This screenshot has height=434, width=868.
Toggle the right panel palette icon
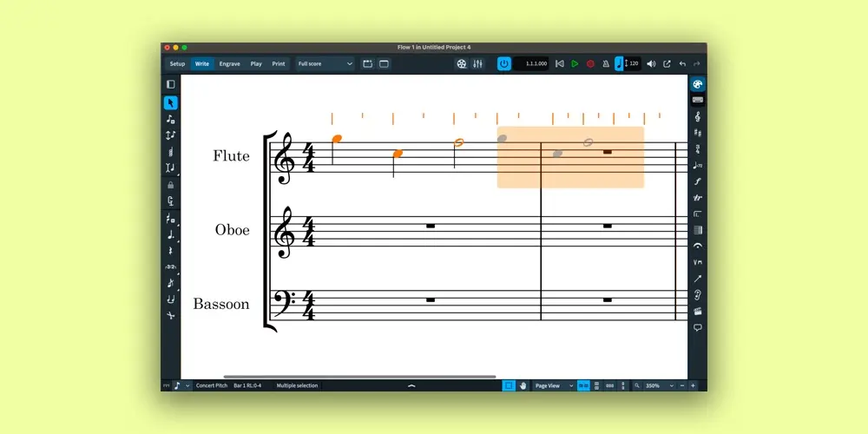tap(698, 84)
